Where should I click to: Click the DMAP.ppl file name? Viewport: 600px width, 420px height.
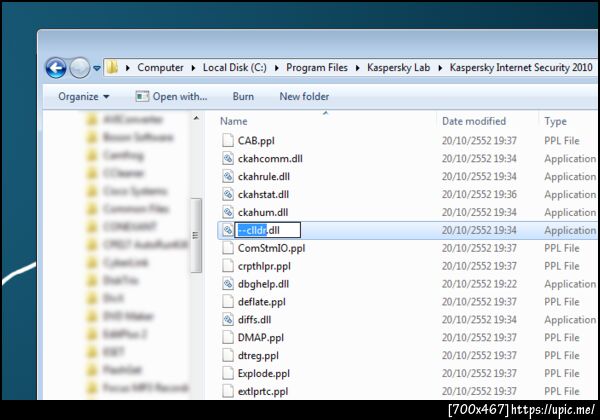click(261, 338)
